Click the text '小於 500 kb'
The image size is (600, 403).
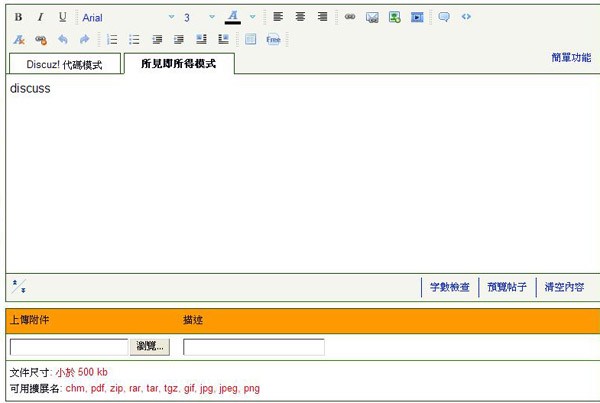tap(82, 372)
